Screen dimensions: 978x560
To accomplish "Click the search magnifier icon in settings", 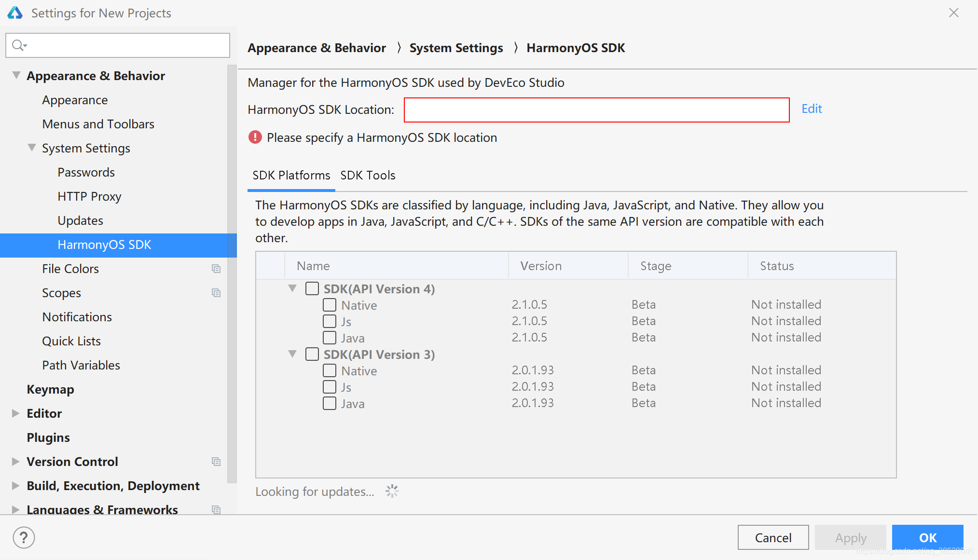I will pos(18,45).
